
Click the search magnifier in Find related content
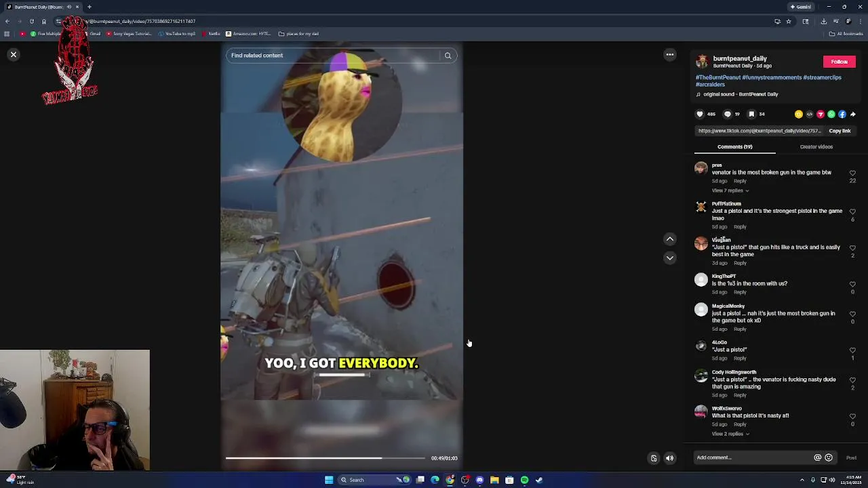click(448, 56)
